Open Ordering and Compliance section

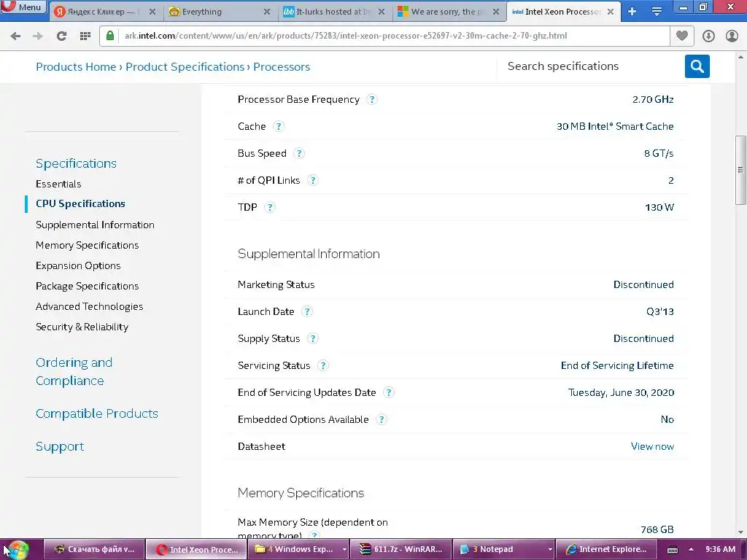[x=74, y=371]
